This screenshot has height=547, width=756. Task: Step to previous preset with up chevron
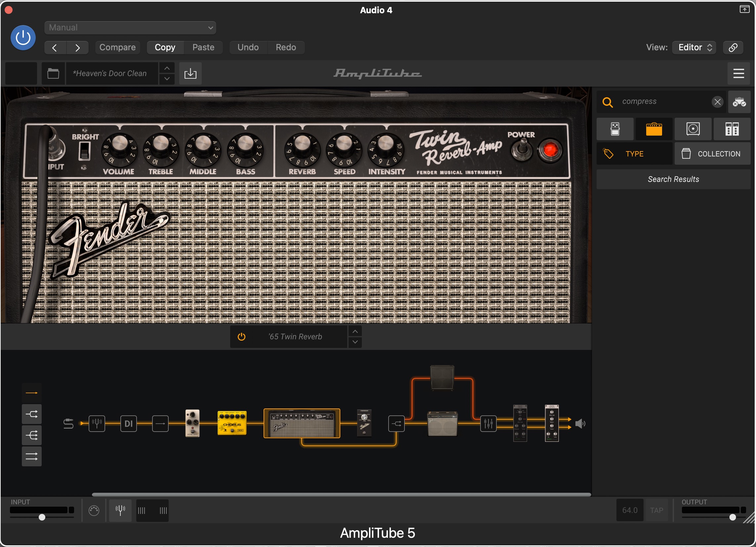pos(167,68)
